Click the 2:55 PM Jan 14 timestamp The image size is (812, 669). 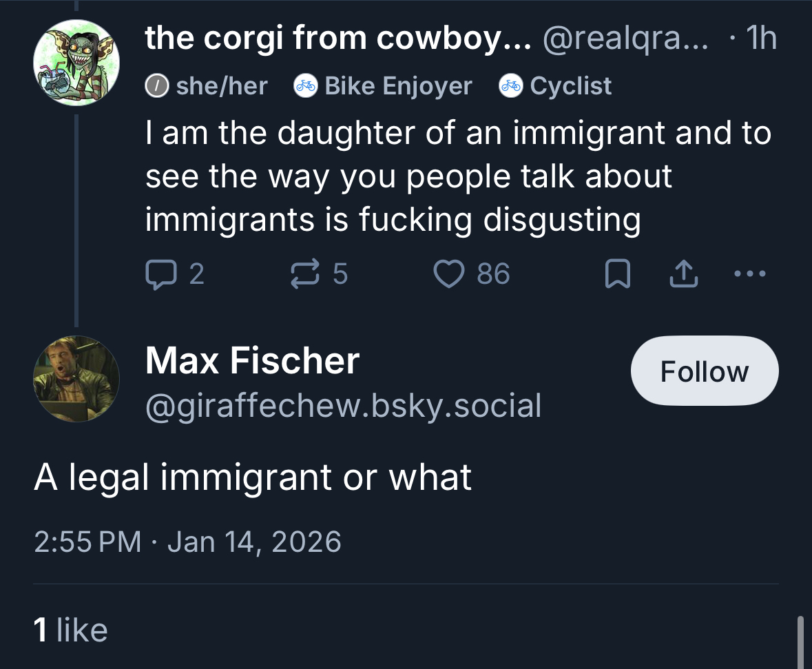pos(187,541)
